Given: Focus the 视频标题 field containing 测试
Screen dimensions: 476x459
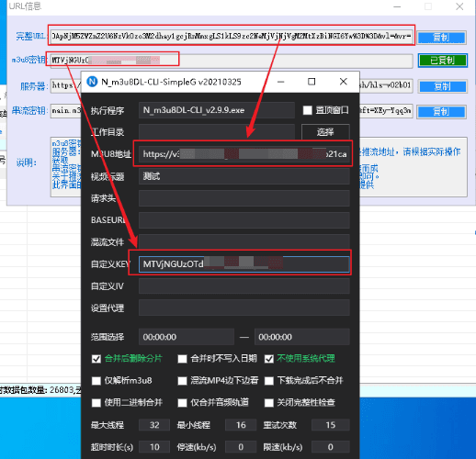Looking at the screenshot, I should pyautogui.click(x=244, y=176).
